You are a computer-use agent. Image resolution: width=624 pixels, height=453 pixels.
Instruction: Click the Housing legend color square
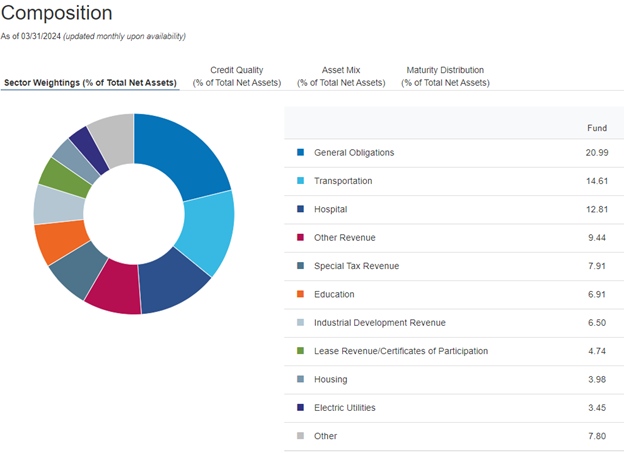(x=300, y=380)
